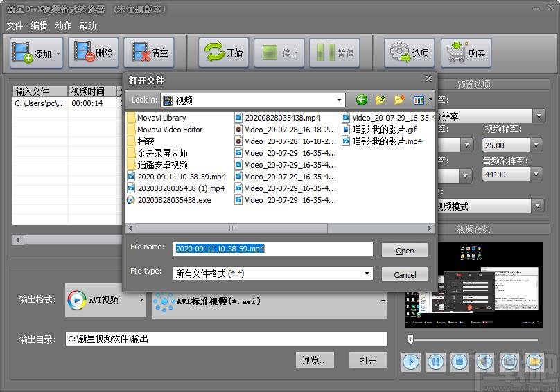Open the 动作 menu
This screenshot has height=392, width=560.
[63, 26]
